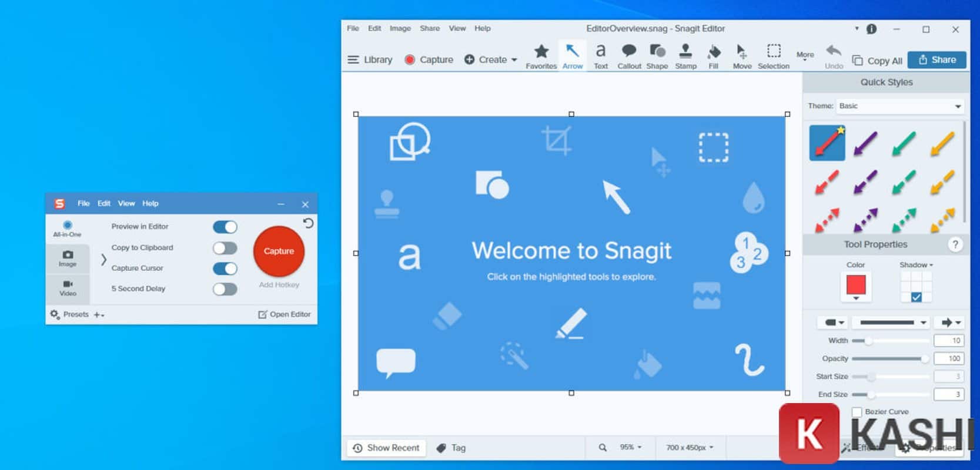Expand capture settings chevron arrow
This screenshot has height=470, width=980.
click(x=103, y=259)
